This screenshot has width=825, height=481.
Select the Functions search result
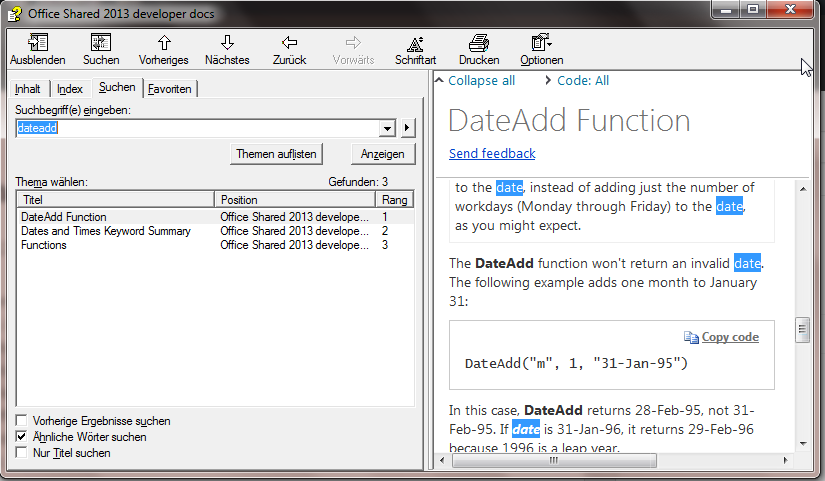click(x=215, y=245)
